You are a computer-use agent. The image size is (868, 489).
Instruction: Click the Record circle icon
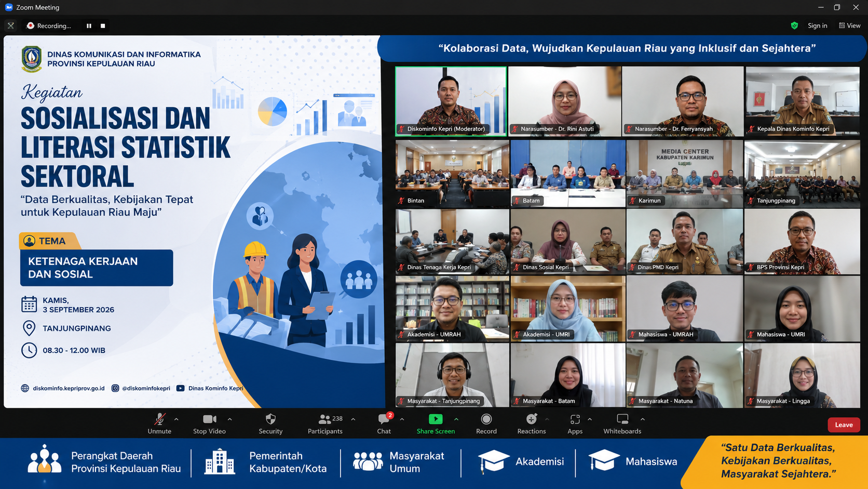[x=486, y=419]
